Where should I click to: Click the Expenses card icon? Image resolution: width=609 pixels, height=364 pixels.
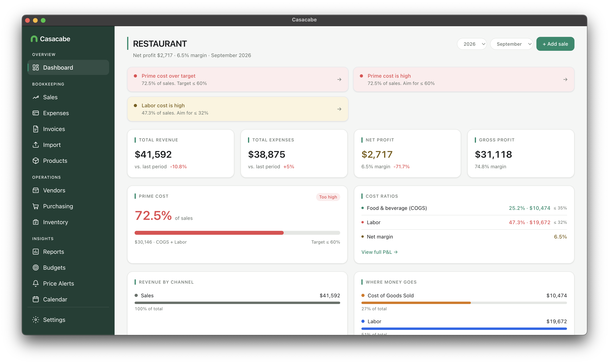pos(36,113)
